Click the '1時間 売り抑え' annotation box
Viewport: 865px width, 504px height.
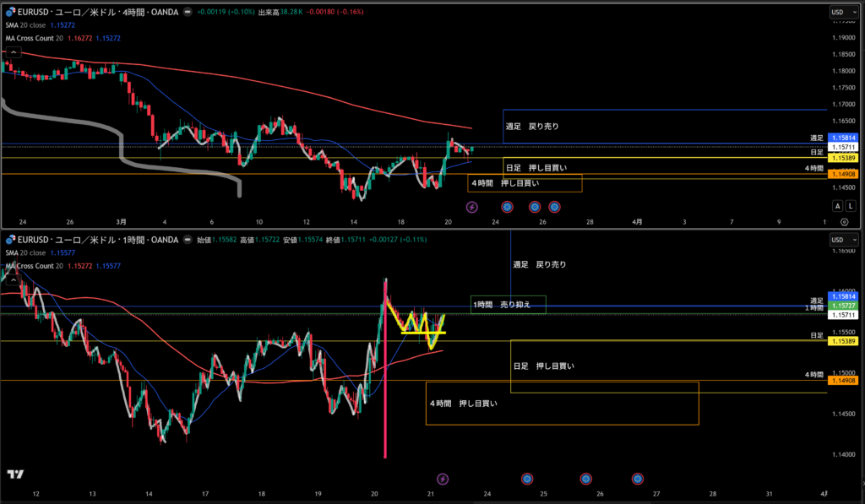click(509, 304)
